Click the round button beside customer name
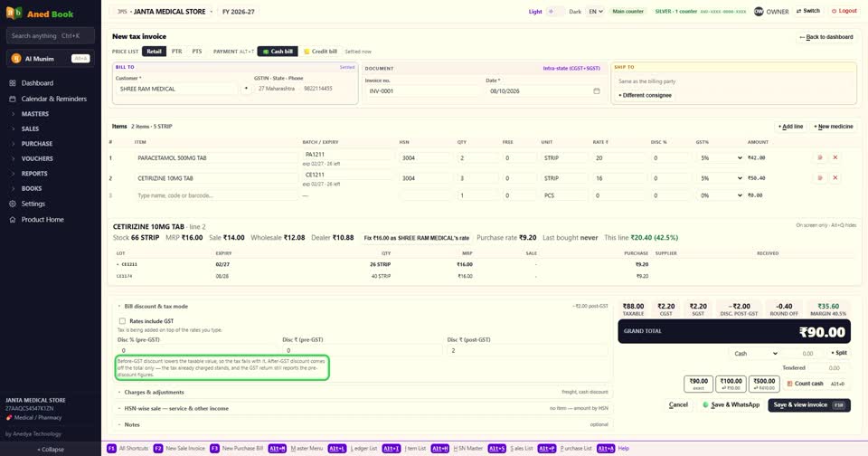This screenshot has width=868, height=456. pyautogui.click(x=246, y=89)
